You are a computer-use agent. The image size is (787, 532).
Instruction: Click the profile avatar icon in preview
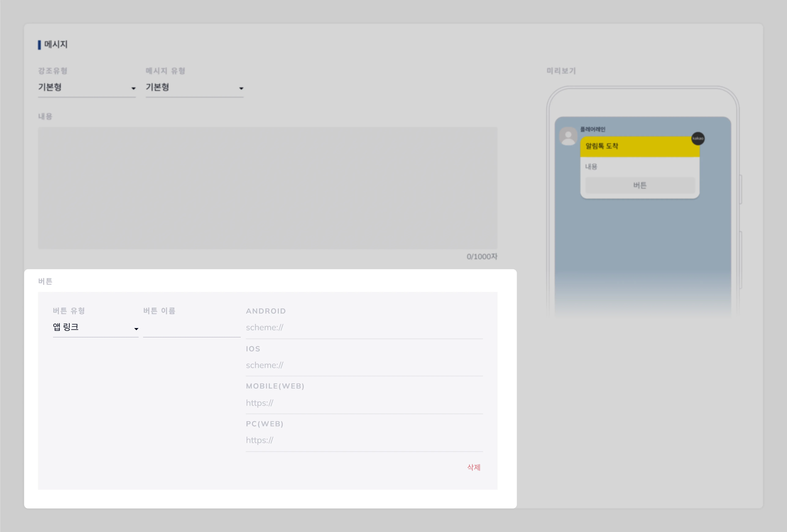click(568, 136)
